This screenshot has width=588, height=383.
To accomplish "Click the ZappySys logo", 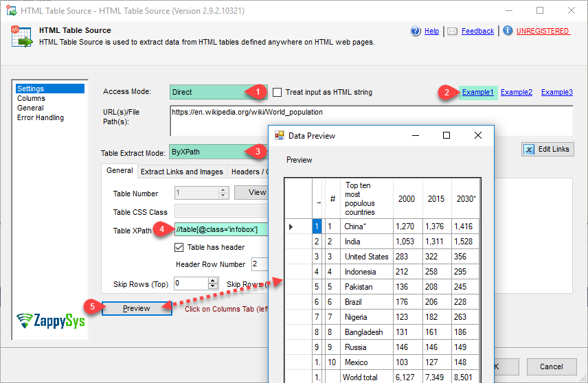I will (x=51, y=321).
